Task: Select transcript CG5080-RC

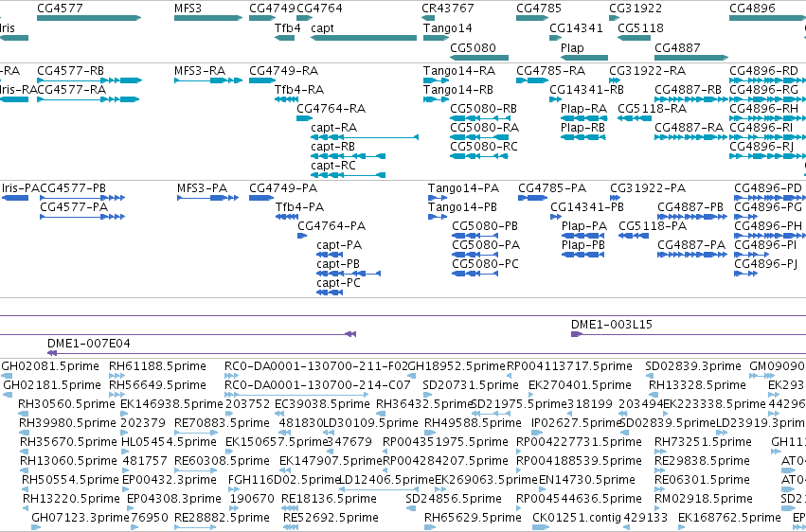Action: click(x=479, y=156)
